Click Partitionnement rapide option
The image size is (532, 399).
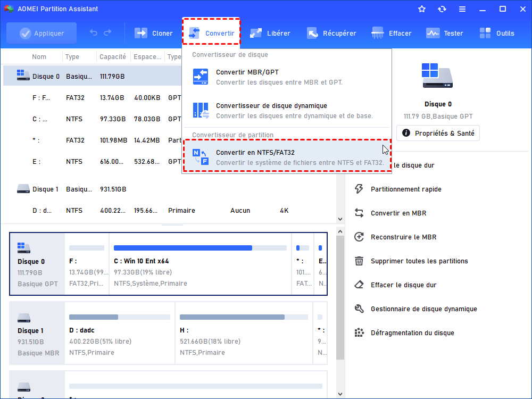click(x=406, y=189)
